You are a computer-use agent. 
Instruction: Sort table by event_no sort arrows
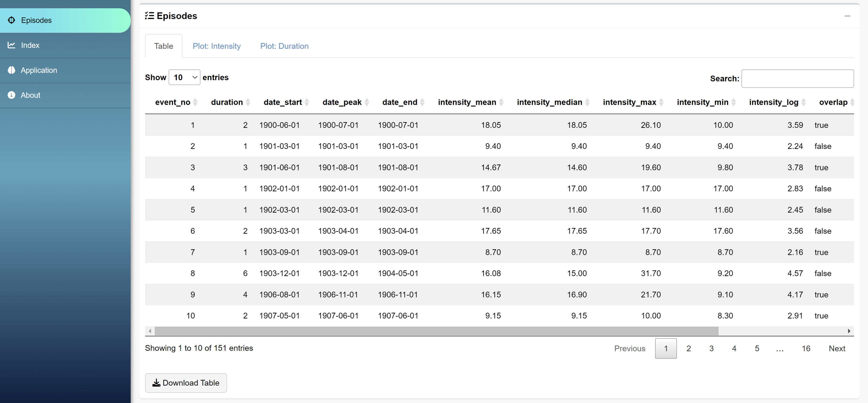coord(195,102)
